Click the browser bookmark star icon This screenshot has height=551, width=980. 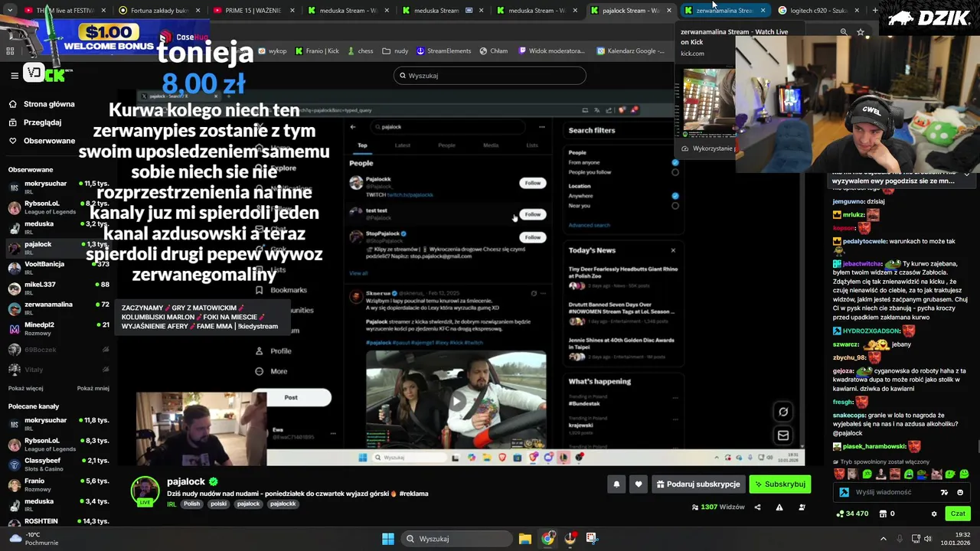[x=861, y=32]
